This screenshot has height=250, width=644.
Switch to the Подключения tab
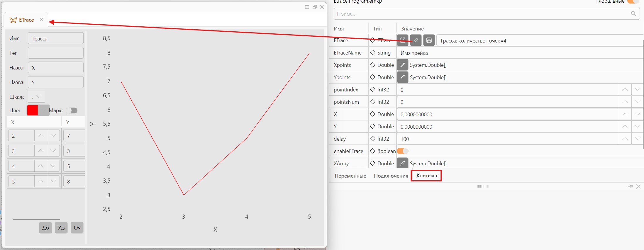391,176
